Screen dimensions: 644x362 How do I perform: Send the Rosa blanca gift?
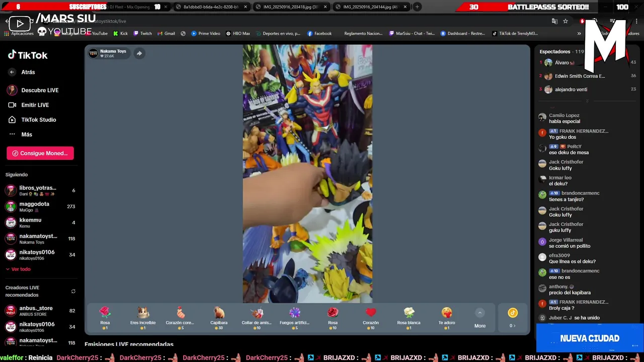coord(409,318)
